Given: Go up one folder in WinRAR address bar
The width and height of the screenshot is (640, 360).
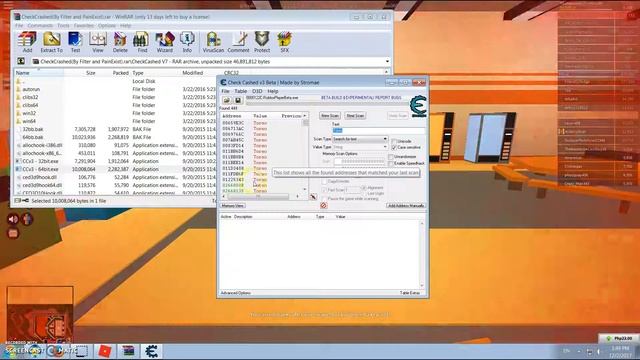Looking at the screenshot, I should coord(21,61).
